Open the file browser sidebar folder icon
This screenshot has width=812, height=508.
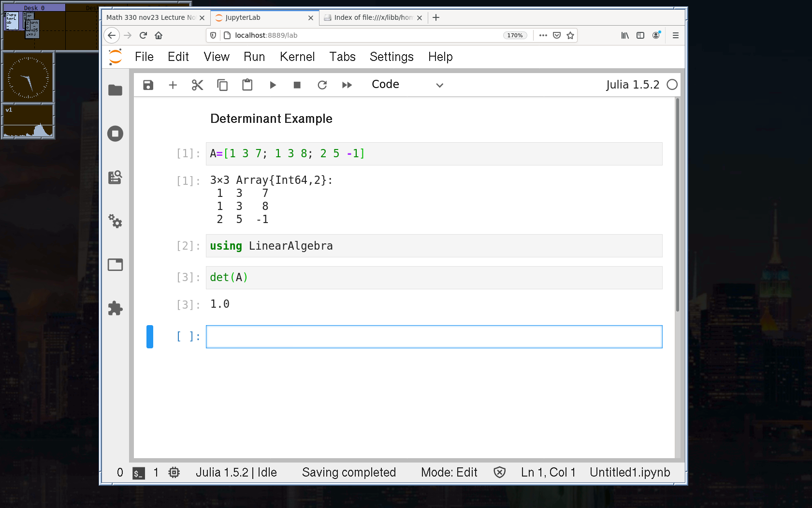115,90
